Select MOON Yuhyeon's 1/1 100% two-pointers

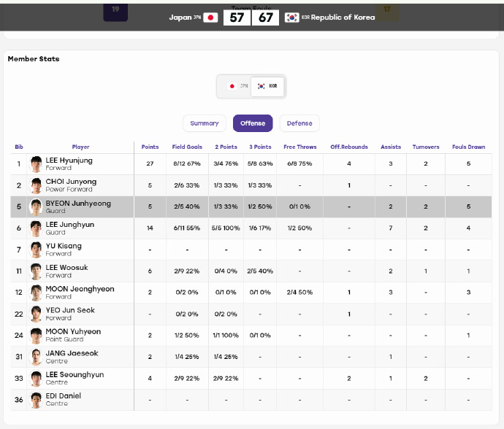(226, 336)
